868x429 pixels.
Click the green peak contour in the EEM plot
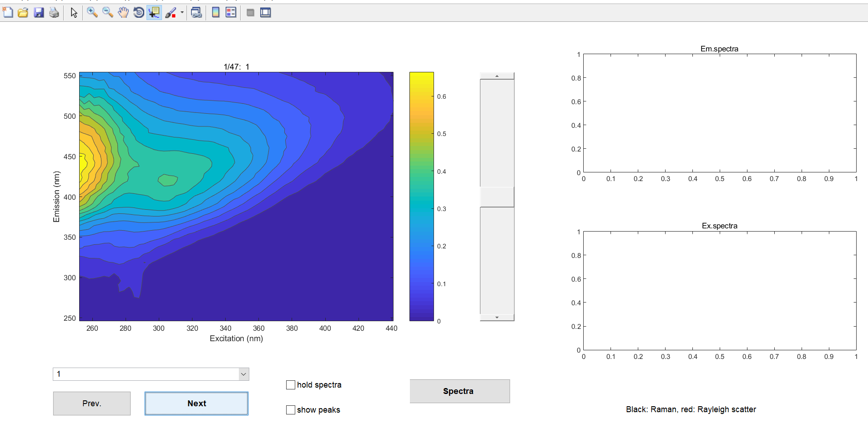coord(168,180)
